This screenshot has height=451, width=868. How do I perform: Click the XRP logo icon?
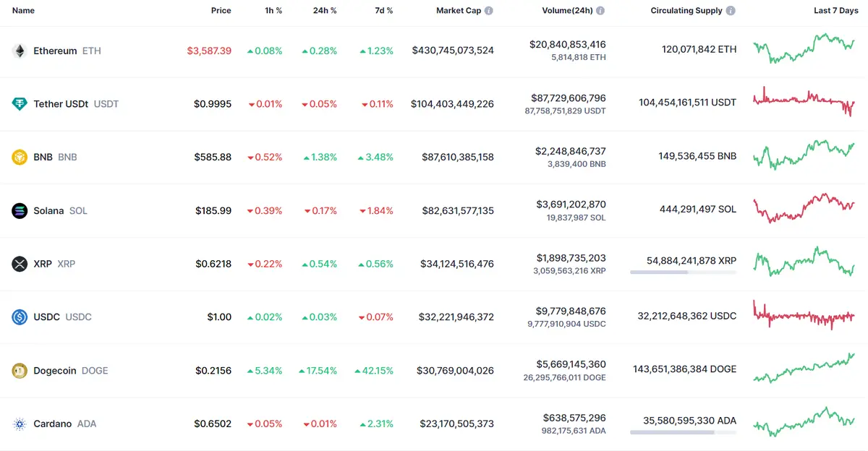pos(20,264)
